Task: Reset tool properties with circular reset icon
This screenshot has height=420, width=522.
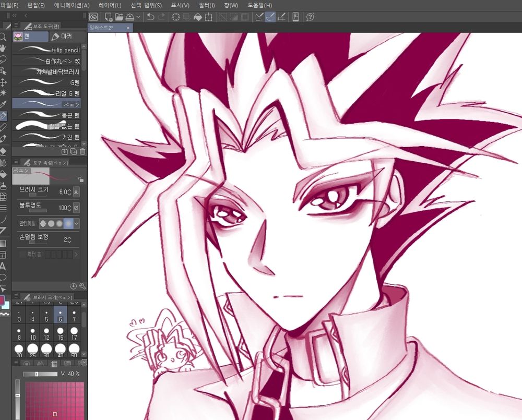Action: [74, 286]
